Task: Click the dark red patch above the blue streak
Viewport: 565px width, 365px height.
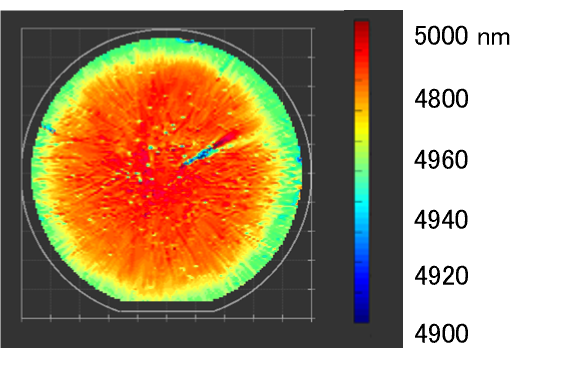Action: click(227, 139)
